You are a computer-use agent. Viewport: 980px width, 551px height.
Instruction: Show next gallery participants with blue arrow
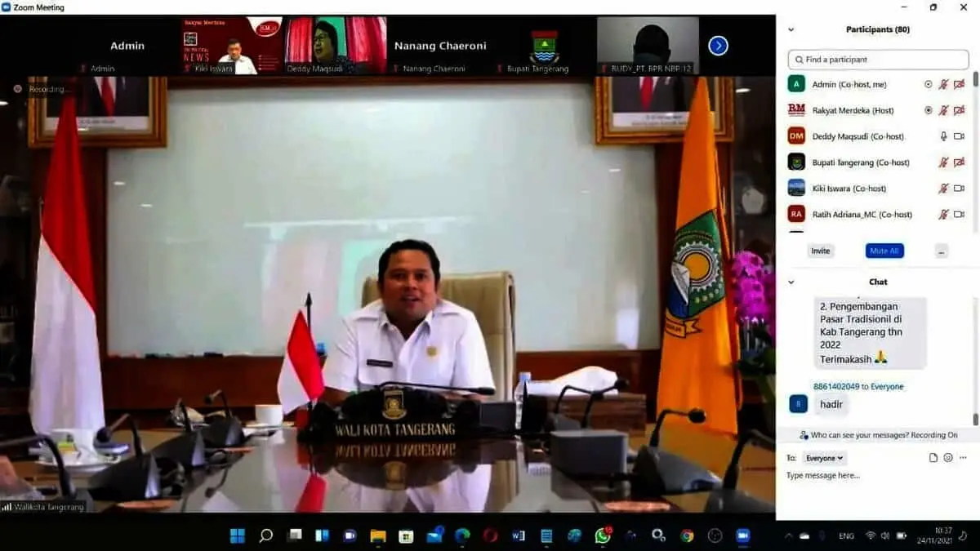718,46
